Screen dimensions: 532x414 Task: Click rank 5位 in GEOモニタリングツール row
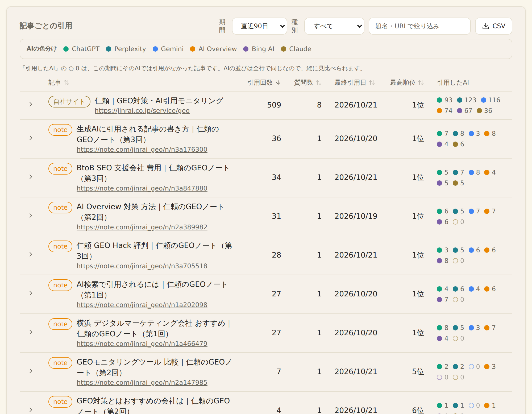point(418,371)
